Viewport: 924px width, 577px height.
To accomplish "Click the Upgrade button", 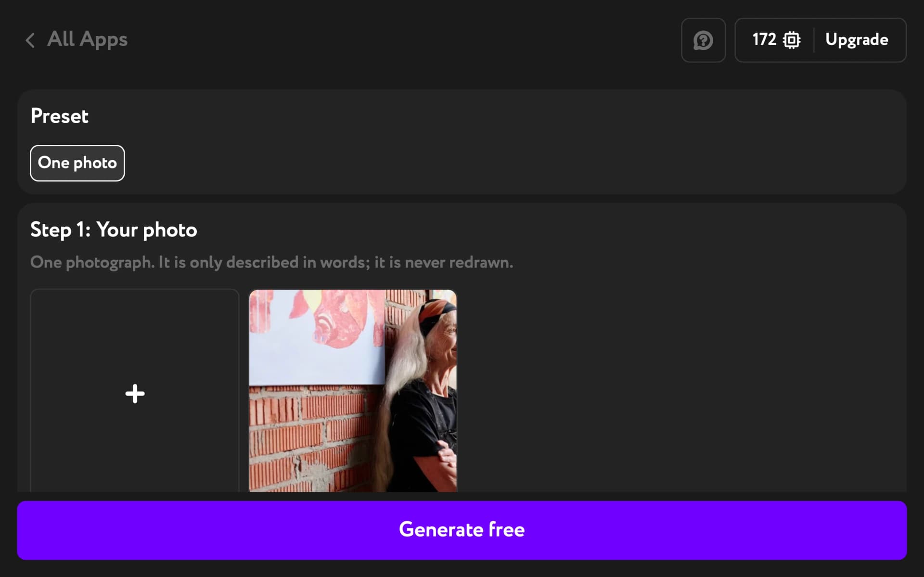I will (857, 39).
